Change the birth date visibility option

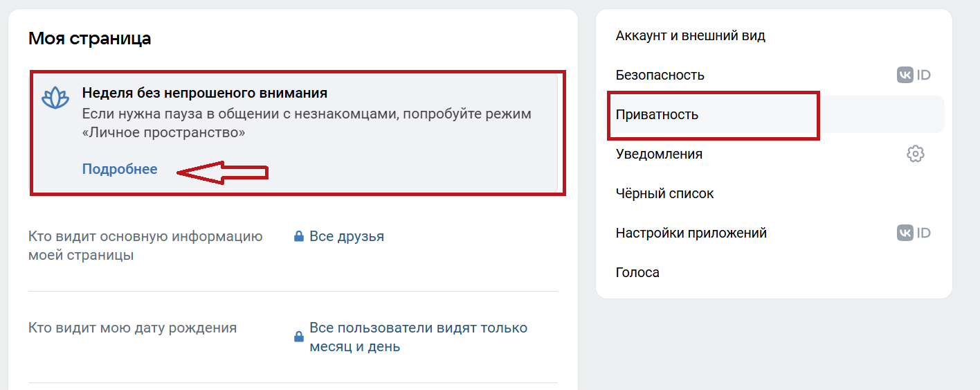(417, 337)
